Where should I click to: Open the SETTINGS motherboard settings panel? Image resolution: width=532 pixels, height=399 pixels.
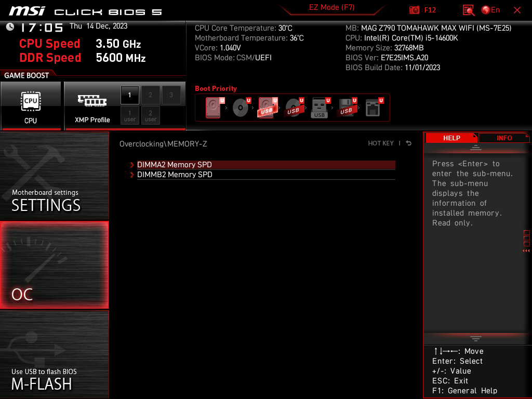(x=54, y=176)
